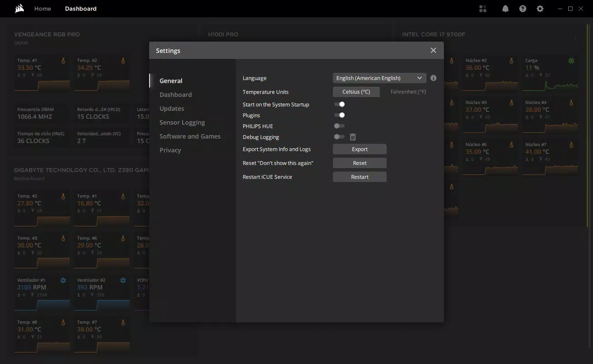
Task: Close the Settings dialog with the X
Action: [433, 51]
